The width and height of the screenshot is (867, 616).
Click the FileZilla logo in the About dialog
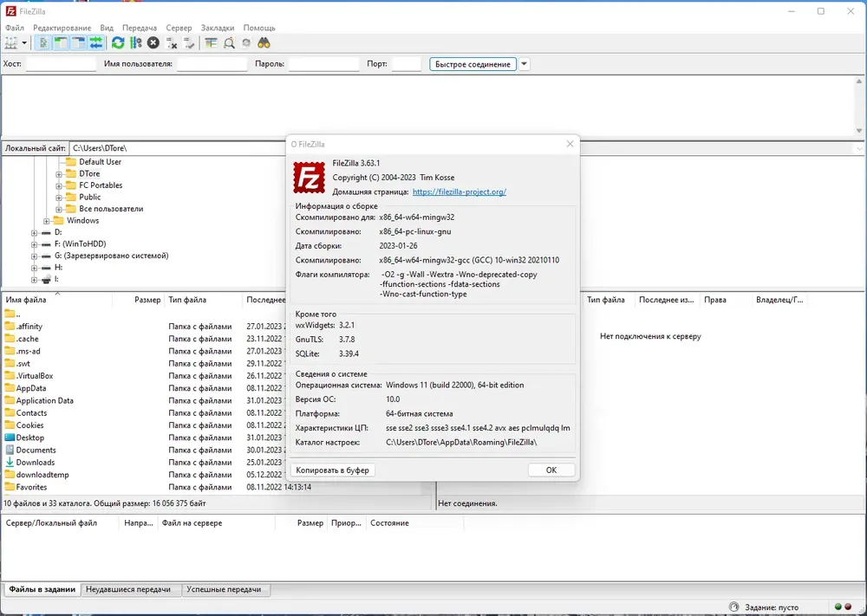[x=310, y=178]
